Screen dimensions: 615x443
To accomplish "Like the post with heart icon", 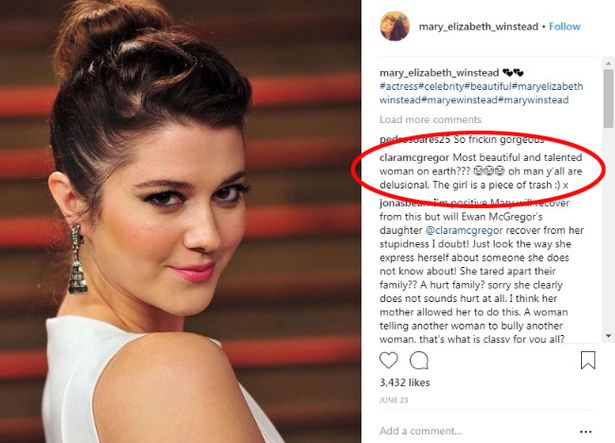I will (389, 360).
